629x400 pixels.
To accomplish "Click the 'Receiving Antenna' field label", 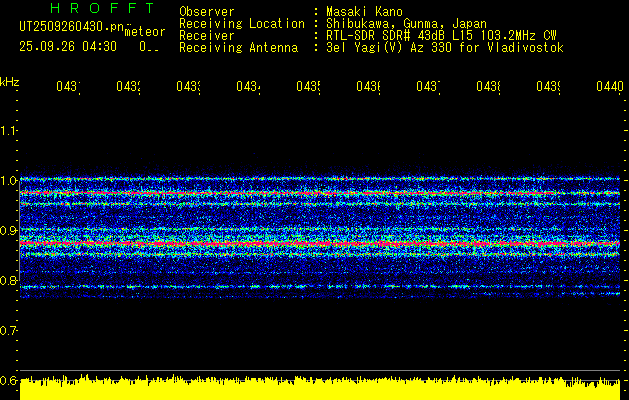I will point(238,47).
